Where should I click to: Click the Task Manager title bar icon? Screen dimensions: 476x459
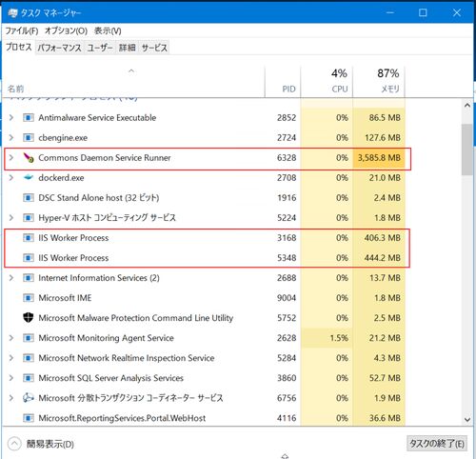click(12, 13)
